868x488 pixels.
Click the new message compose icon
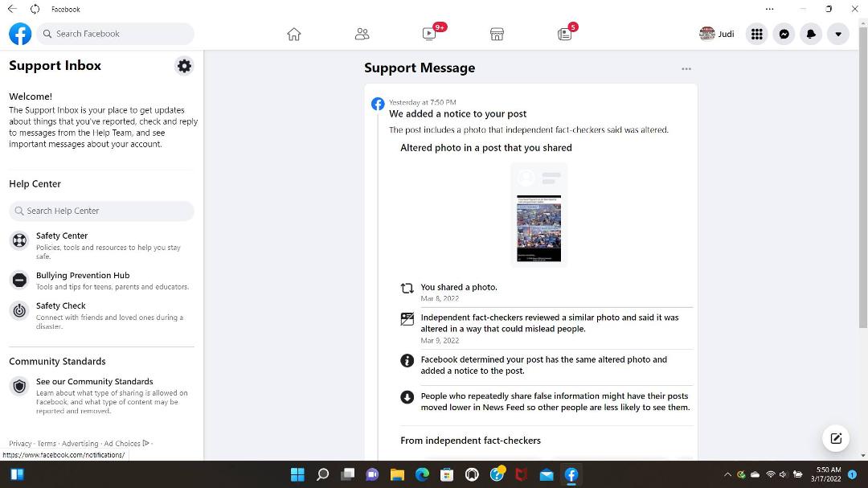[836, 439]
